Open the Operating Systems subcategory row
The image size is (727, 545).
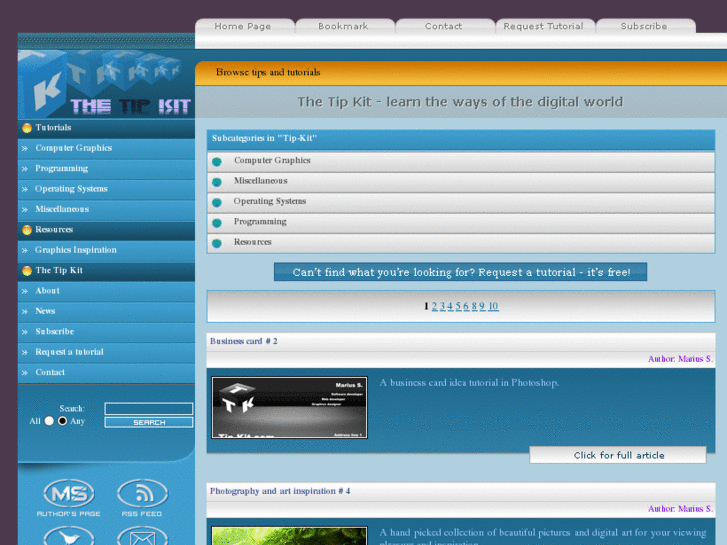pos(461,202)
